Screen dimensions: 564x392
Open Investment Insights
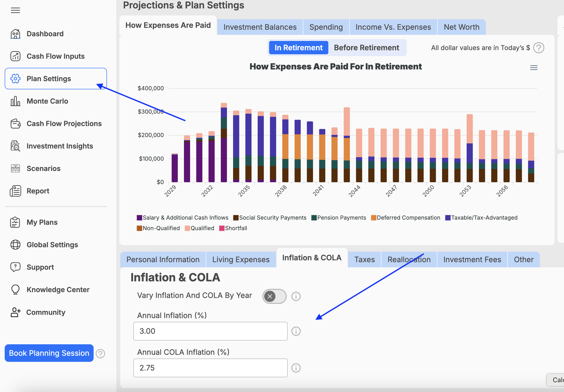point(60,146)
